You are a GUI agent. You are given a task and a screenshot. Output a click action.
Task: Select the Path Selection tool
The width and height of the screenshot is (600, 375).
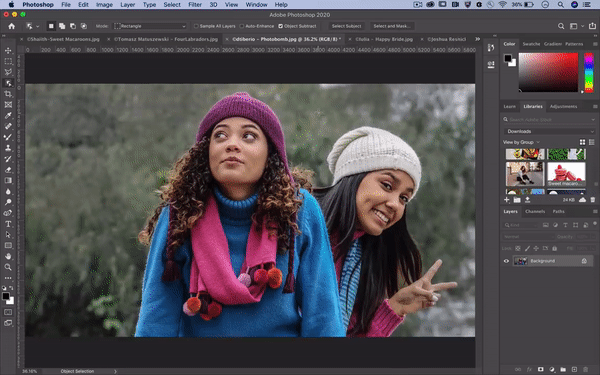coord(8,235)
